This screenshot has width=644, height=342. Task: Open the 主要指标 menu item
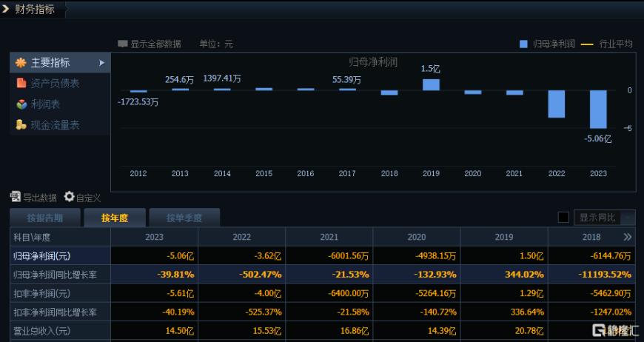60,63
